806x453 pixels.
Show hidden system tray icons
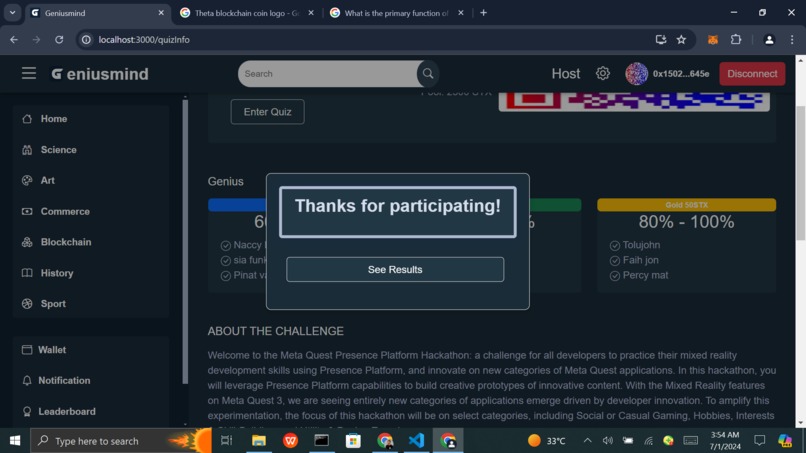click(587, 441)
